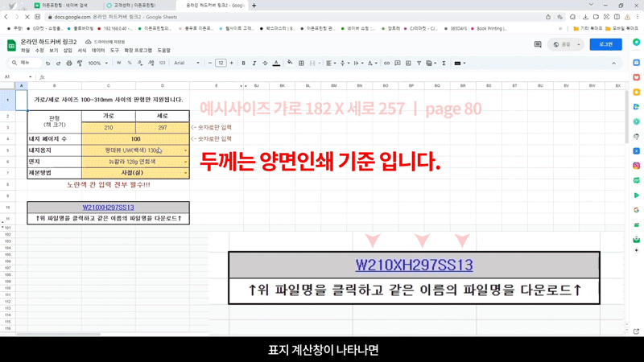644x362 pixels.
Task: Click the insert chart icon
Action: (x=408, y=64)
